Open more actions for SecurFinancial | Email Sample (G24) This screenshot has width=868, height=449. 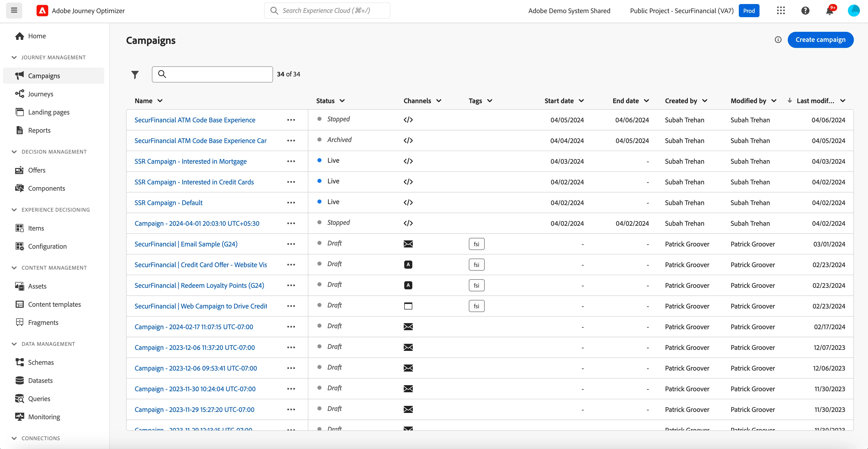291,244
